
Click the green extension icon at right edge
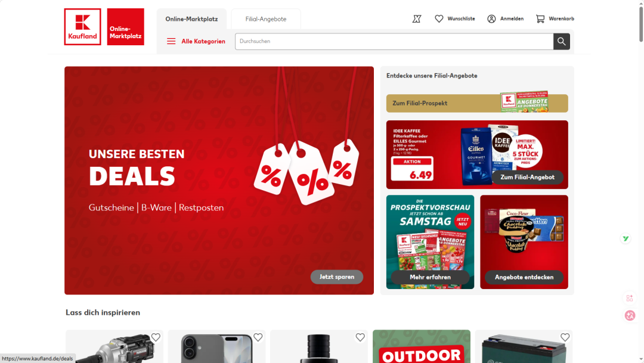click(626, 238)
